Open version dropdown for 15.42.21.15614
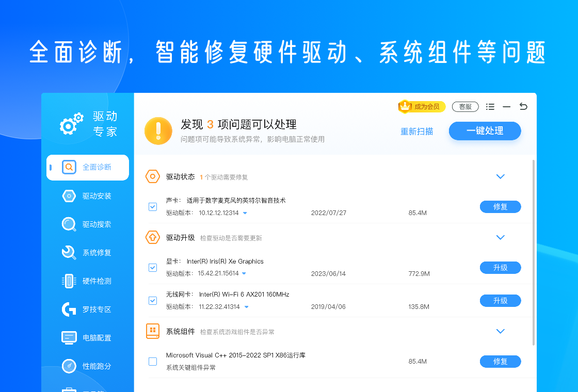The height and width of the screenshot is (392, 578). tap(244, 273)
